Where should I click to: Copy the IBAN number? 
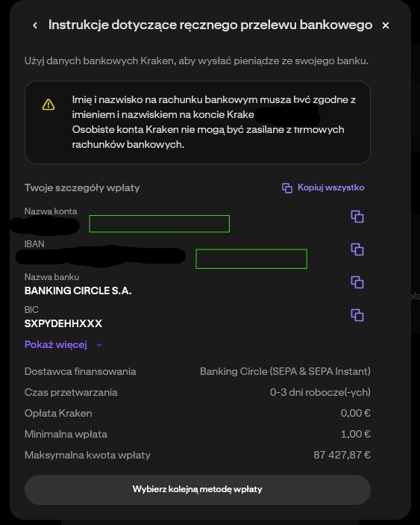click(357, 249)
